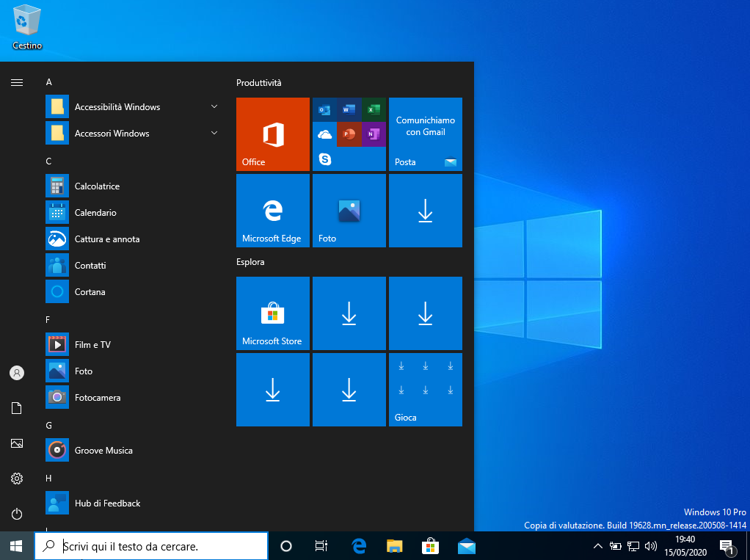This screenshot has height=560, width=750.
Task: Click the Cortana circle on taskbar
Action: [286, 545]
